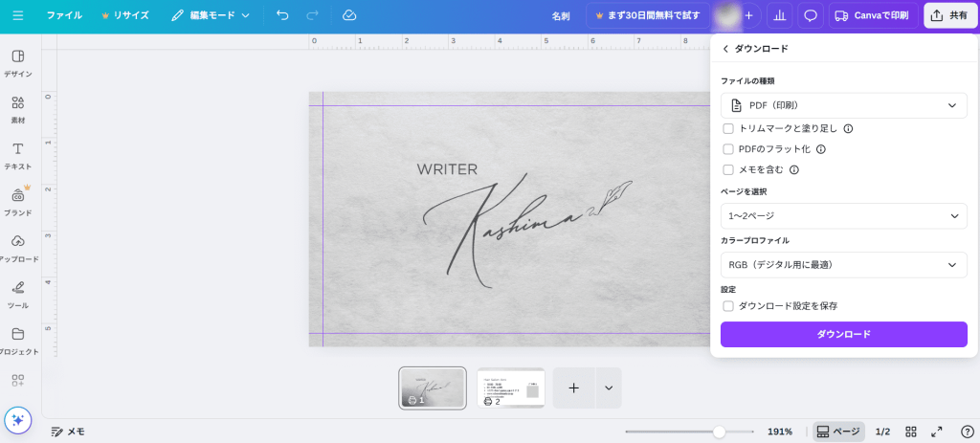Show info for PDFのフラット化
The height and width of the screenshot is (443, 980).
821,149
